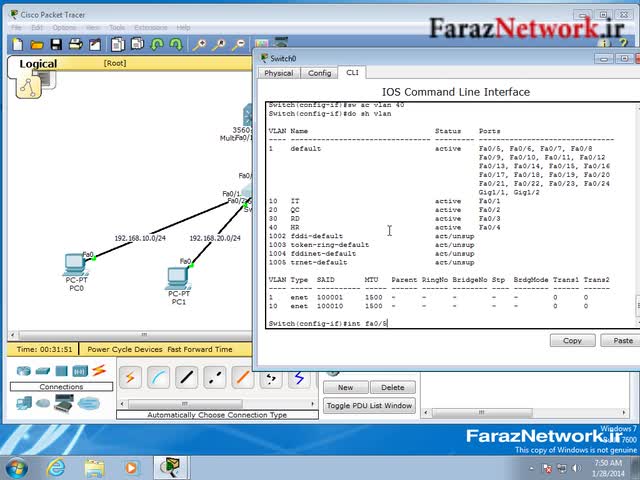Choose the Console cable connection
The height and width of the screenshot is (480, 640).
tap(158, 378)
